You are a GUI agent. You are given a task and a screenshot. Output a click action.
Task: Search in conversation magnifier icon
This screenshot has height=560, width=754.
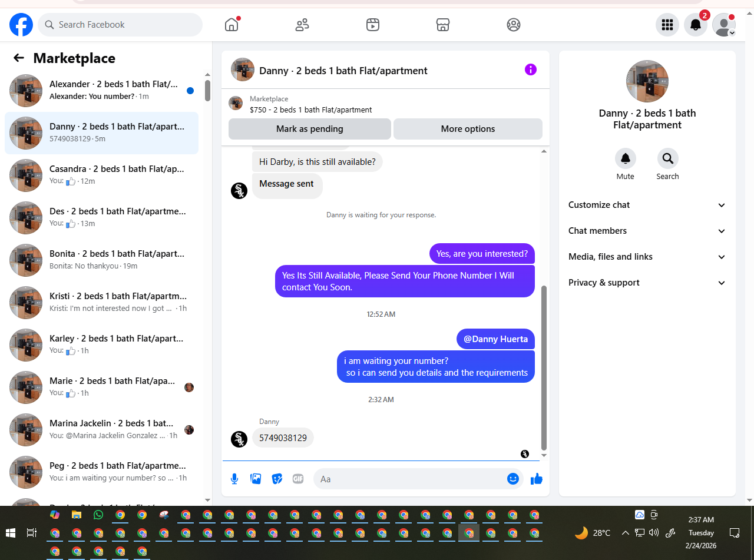(668, 158)
